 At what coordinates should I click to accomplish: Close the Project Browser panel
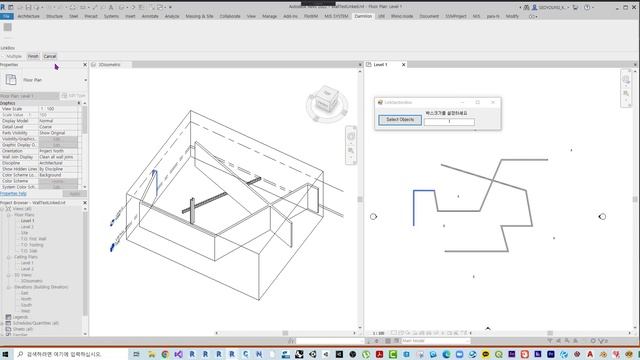[85, 202]
